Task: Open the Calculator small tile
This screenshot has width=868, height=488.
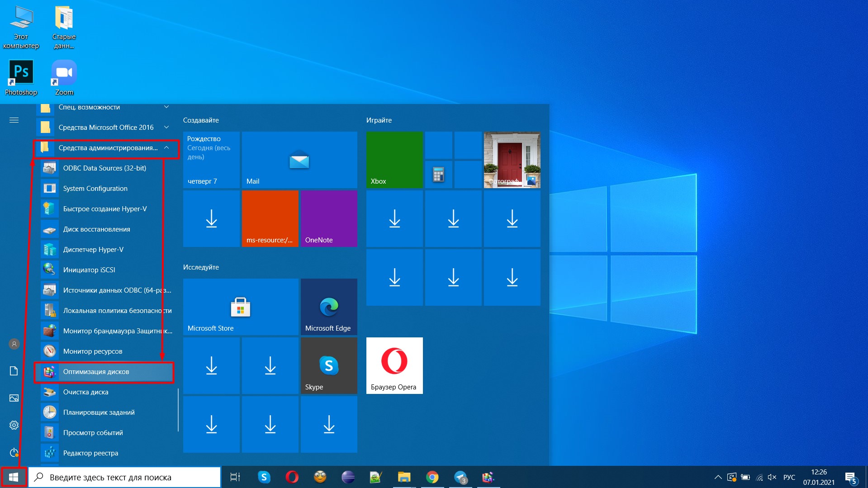Action: [438, 175]
